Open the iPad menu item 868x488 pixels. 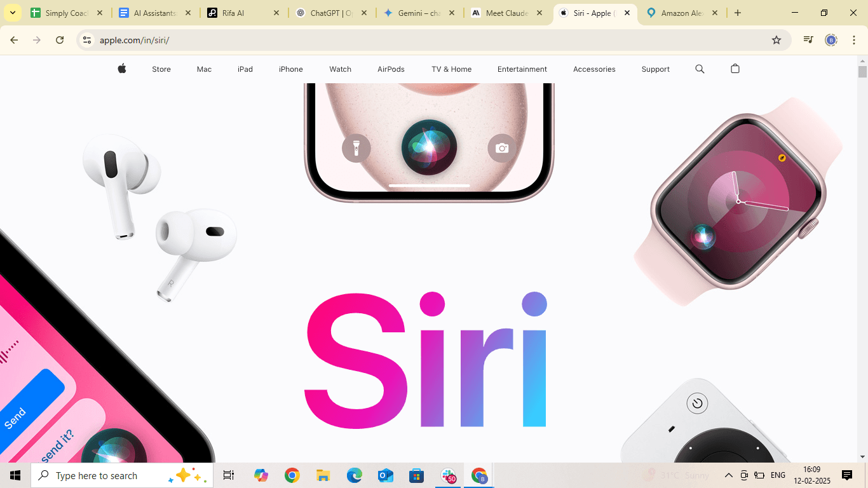pos(245,69)
